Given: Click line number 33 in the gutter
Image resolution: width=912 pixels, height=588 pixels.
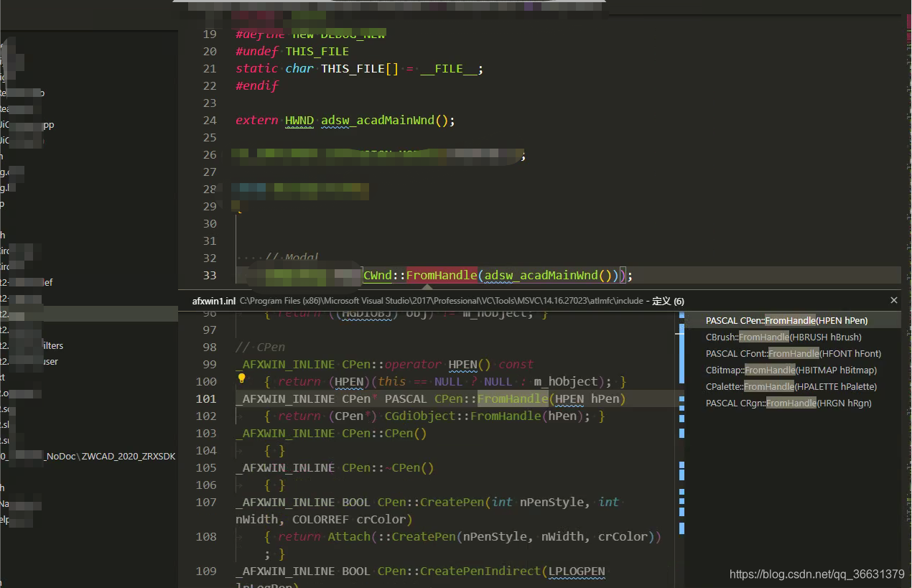Looking at the screenshot, I should (x=209, y=276).
